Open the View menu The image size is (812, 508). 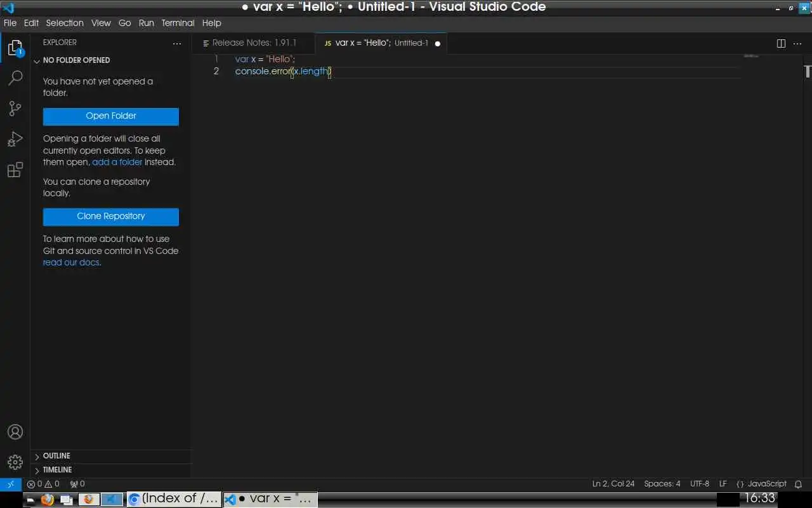101,23
